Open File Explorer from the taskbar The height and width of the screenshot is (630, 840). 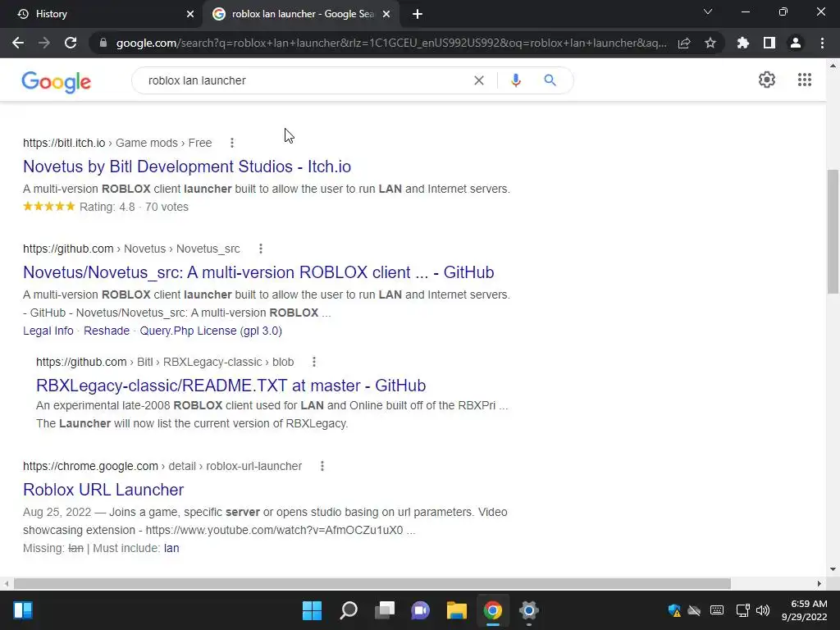pyautogui.click(x=456, y=610)
